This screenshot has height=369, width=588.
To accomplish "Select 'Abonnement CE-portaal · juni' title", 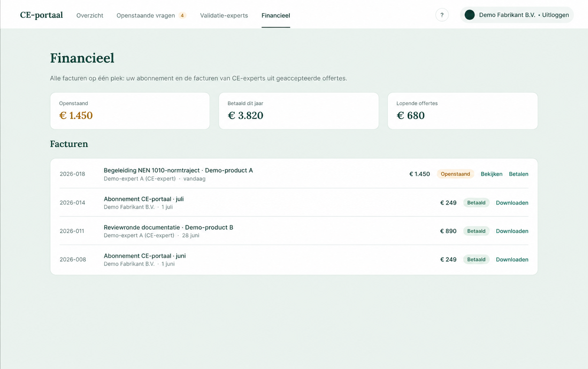I will click(145, 256).
